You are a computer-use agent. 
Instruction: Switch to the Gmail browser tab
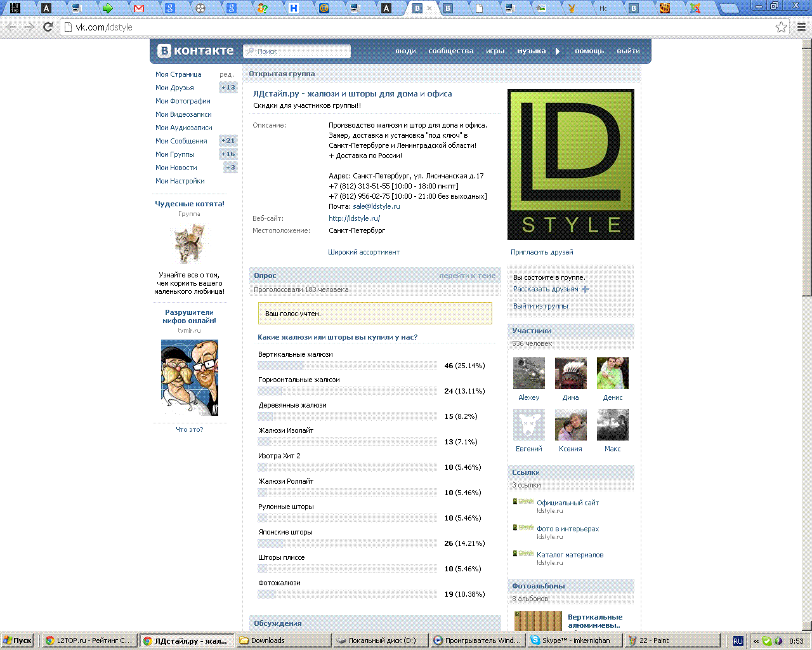tap(139, 8)
